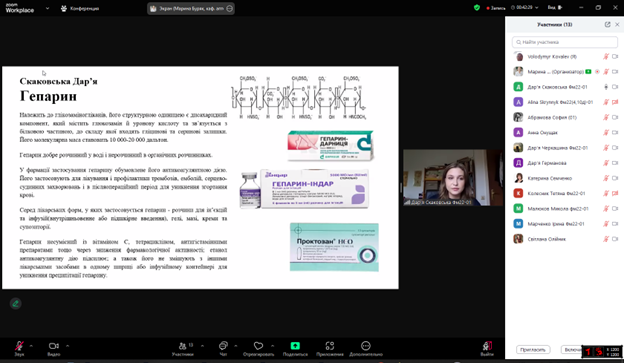Image resolution: width=624 pixels, height=363 pixels.
Task: Select the Конференция tab
Action: click(80, 8)
